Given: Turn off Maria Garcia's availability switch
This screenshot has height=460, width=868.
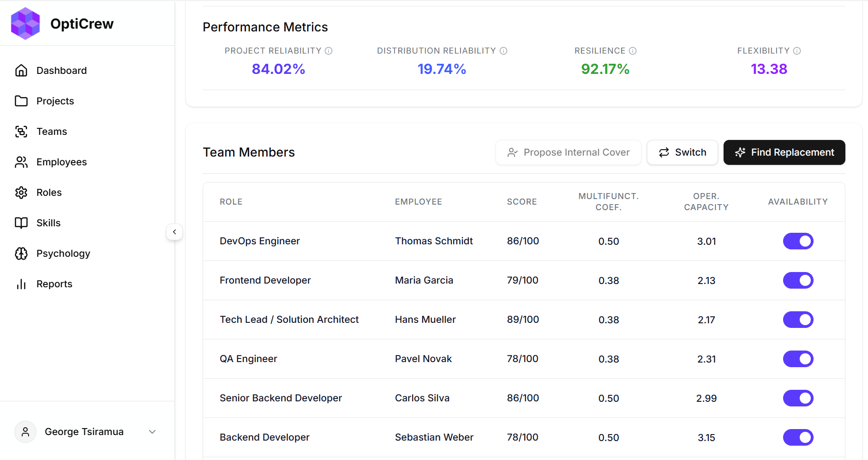Looking at the screenshot, I should (x=798, y=280).
